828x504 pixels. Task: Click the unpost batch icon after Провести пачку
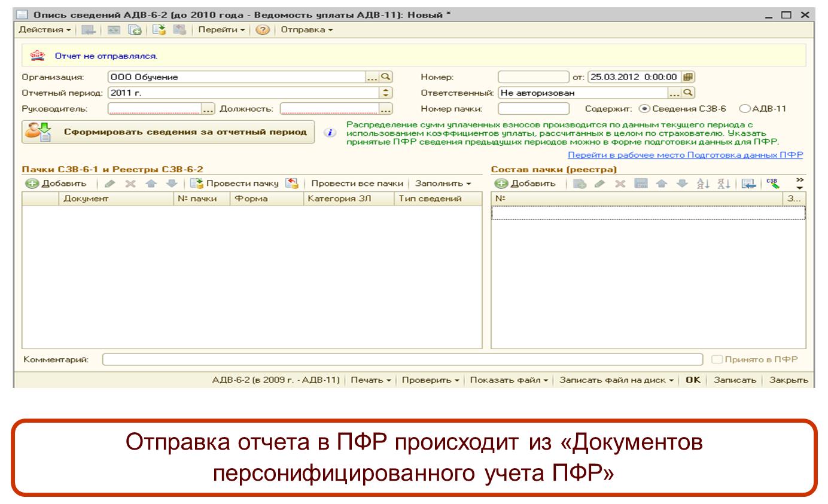(x=291, y=184)
